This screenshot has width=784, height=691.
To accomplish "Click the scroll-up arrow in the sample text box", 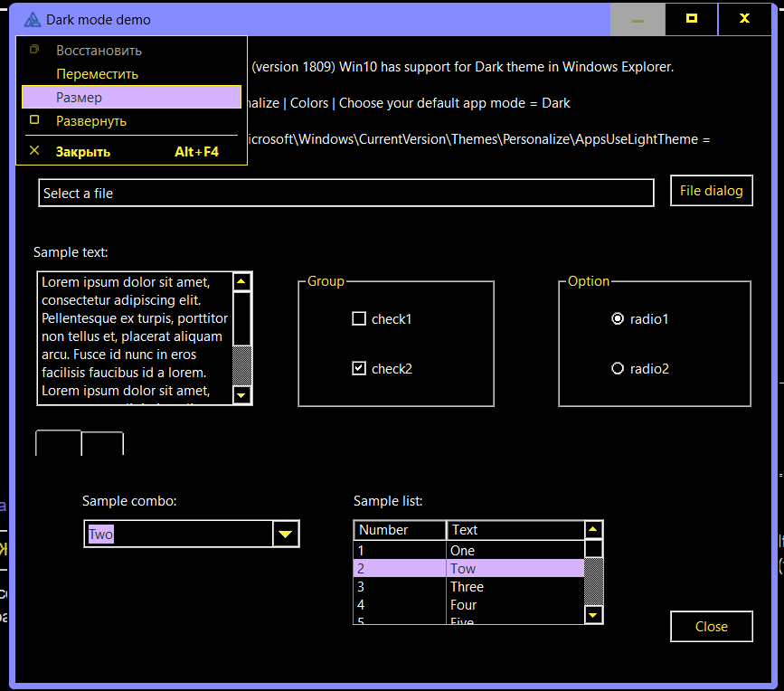I will tap(241, 281).
